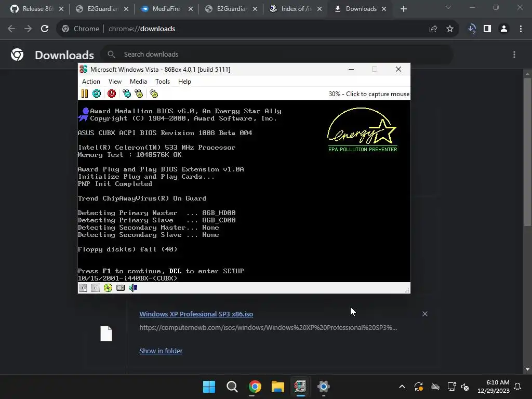The width and height of the screenshot is (532, 399).
Task: Click the hard disk status icon
Action: 121,288
